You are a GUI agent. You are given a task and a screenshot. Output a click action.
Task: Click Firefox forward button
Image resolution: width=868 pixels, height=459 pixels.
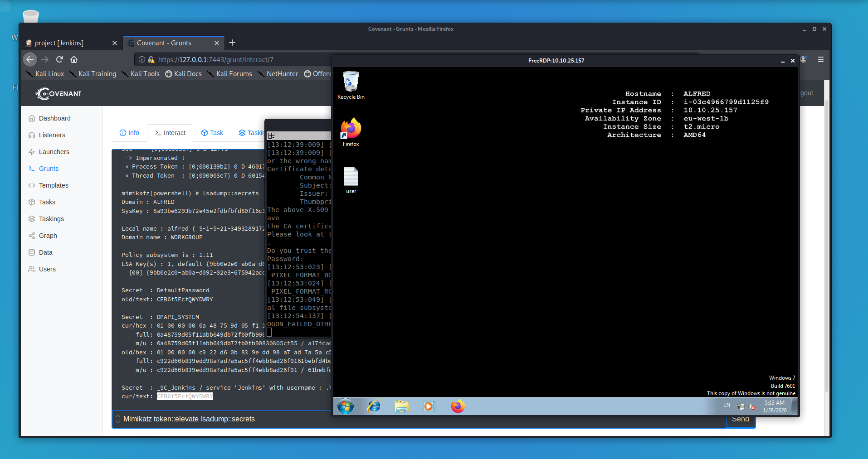45,59
